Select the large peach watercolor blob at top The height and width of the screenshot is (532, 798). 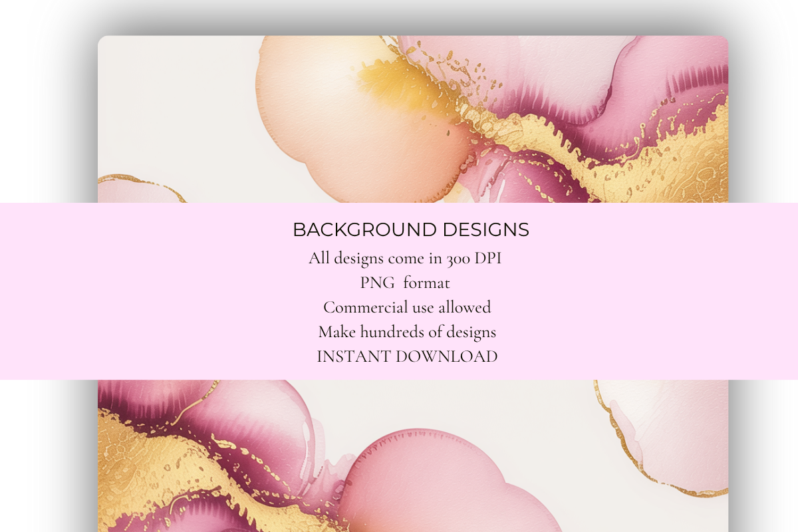tap(332, 126)
